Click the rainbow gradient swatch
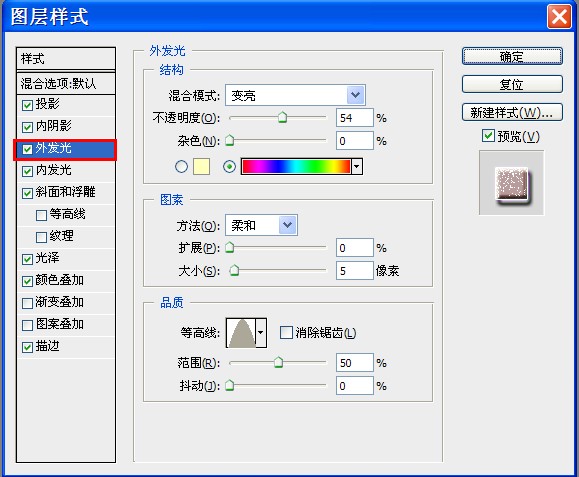579x477 pixels. point(296,167)
